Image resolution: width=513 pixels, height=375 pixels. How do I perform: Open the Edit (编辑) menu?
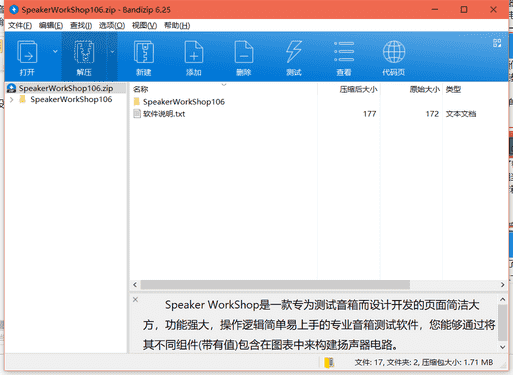[x=51, y=26]
